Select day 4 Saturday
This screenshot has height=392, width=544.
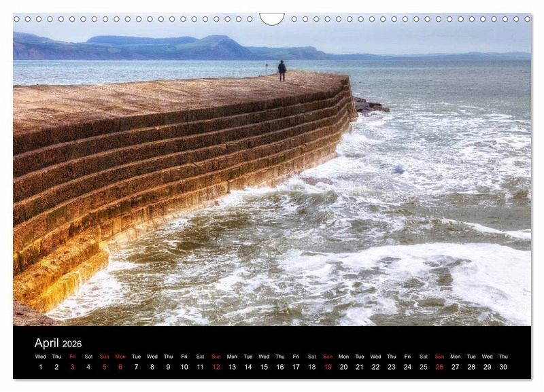[88, 367]
